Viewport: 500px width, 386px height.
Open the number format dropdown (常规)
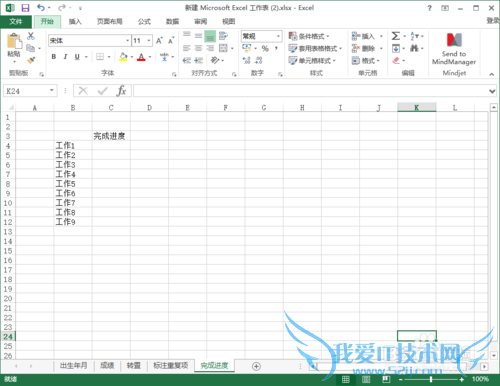tap(278, 36)
